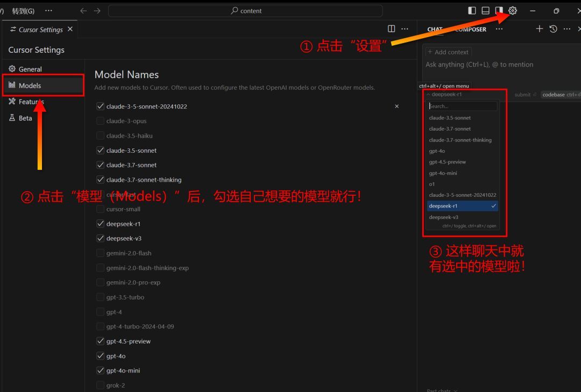Click inside the model Search field

point(462,106)
